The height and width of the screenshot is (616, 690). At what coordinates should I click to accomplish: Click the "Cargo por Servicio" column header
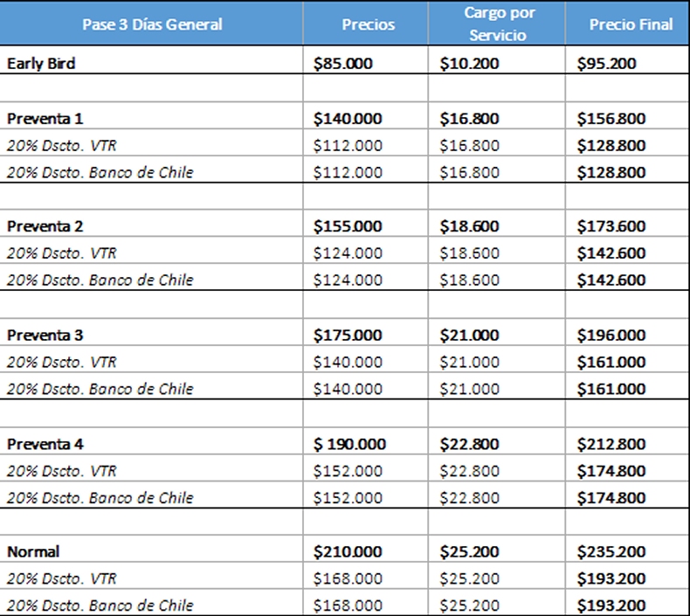(500, 24)
